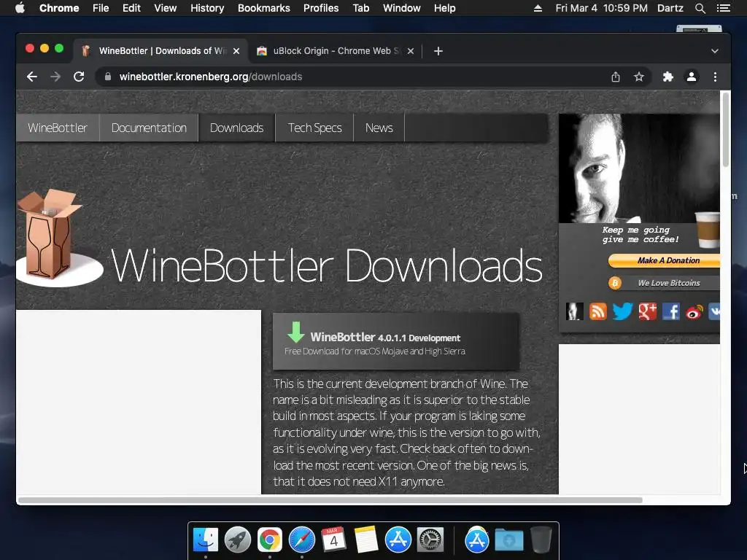
Task: Open Notes in the Dock
Action: 366,540
